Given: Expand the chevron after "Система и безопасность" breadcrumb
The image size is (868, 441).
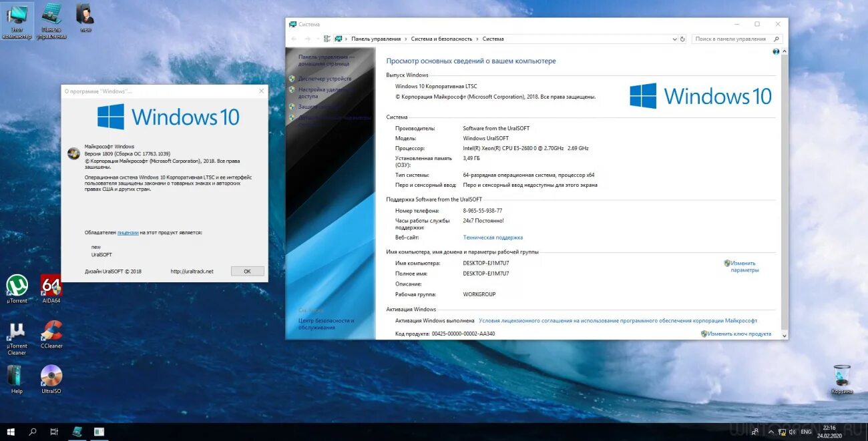Looking at the screenshot, I should click(477, 39).
